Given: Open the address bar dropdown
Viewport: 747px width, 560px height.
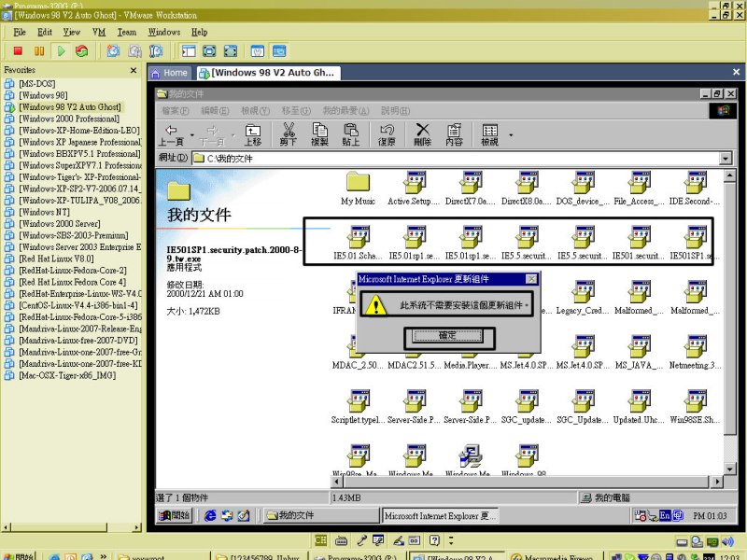Looking at the screenshot, I should click(x=726, y=158).
